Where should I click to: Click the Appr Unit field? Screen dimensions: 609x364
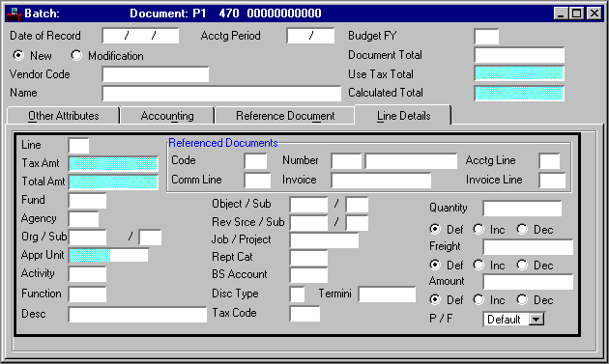[108, 255]
